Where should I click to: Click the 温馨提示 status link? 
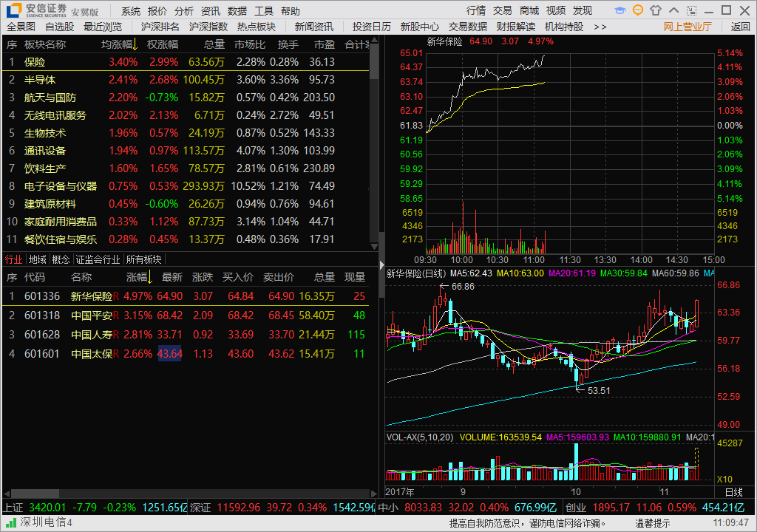[x=652, y=523]
